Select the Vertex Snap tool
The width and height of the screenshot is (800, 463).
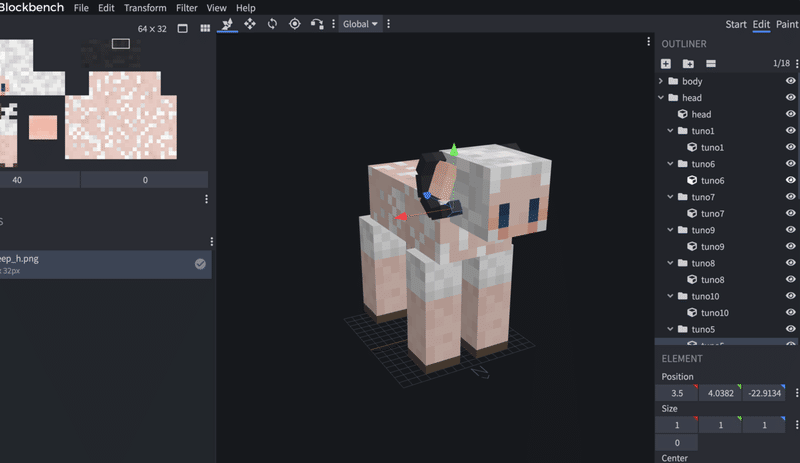[x=317, y=23]
